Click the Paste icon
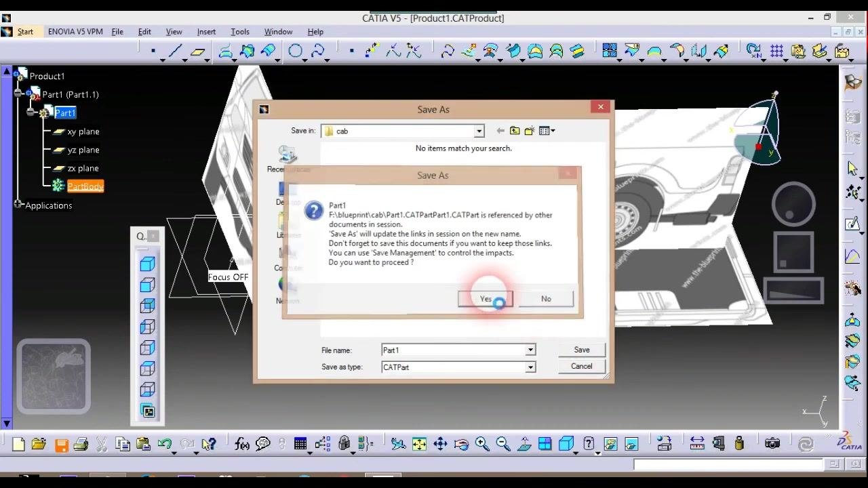868x488 pixels. (143, 445)
